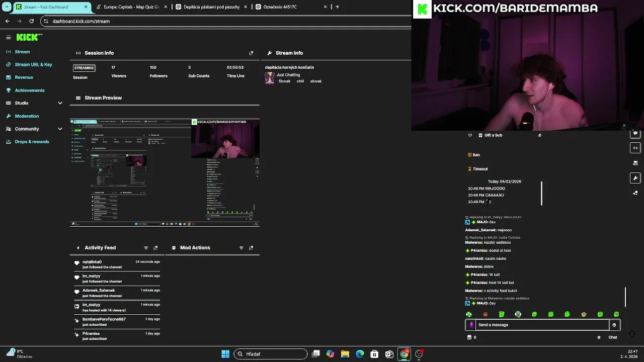Click the Stream info wrench icon

tap(270, 53)
